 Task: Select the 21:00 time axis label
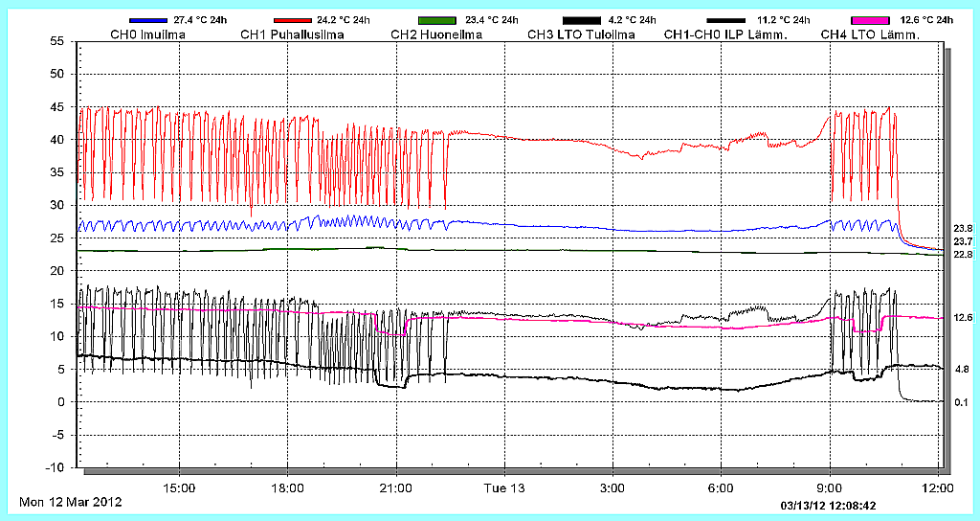pyautogui.click(x=396, y=487)
